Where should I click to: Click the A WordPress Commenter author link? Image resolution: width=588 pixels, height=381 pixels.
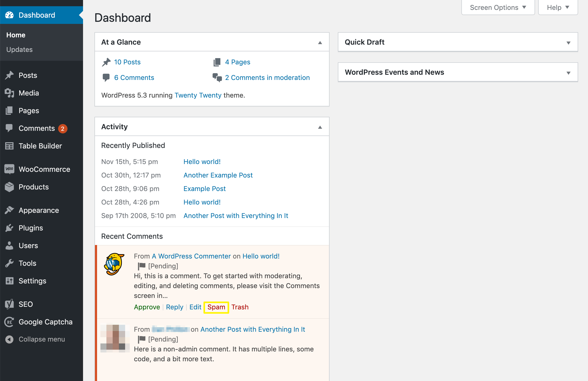[x=191, y=256]
